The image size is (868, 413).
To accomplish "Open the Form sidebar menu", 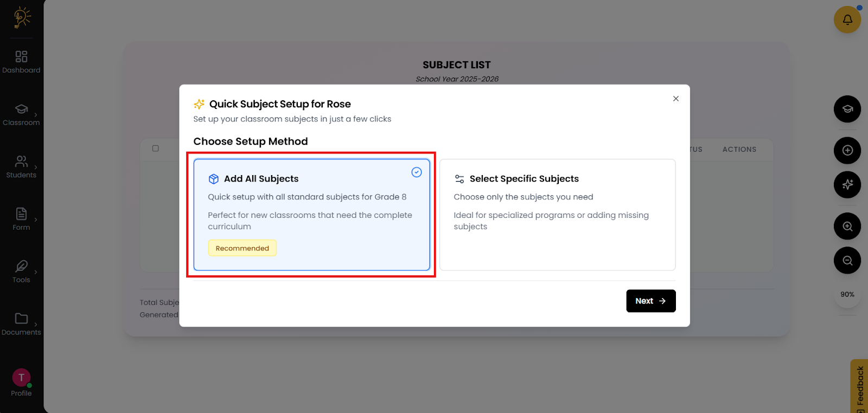I will point(21,219).
